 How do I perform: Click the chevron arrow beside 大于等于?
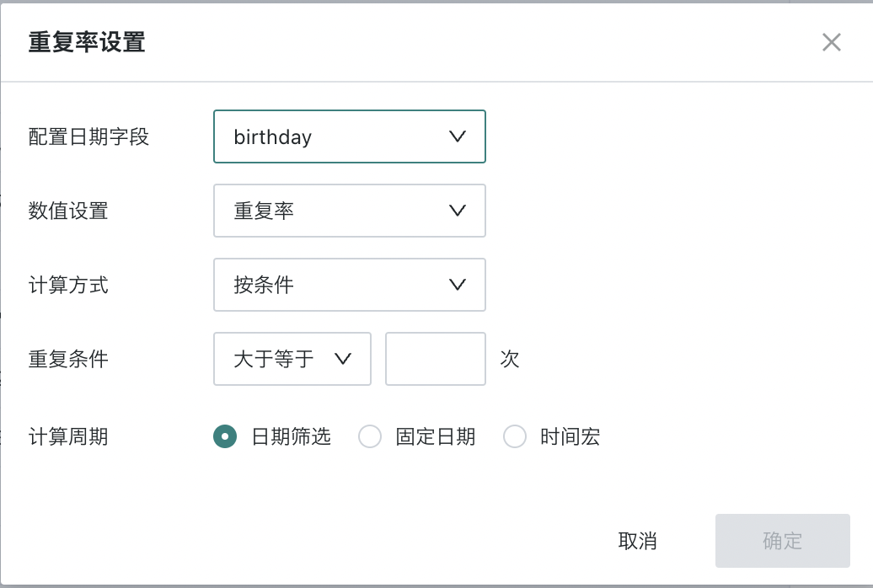[343, 359]
